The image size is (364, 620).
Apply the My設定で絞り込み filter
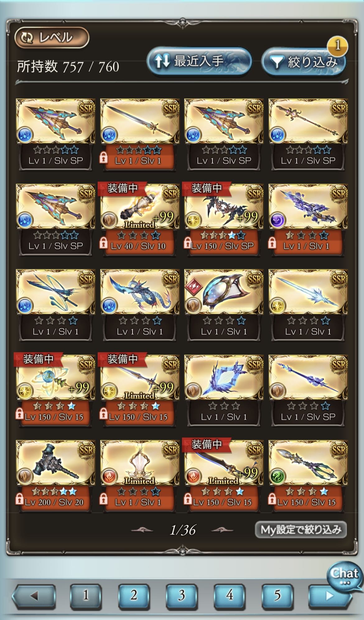(x=301, y=529)
